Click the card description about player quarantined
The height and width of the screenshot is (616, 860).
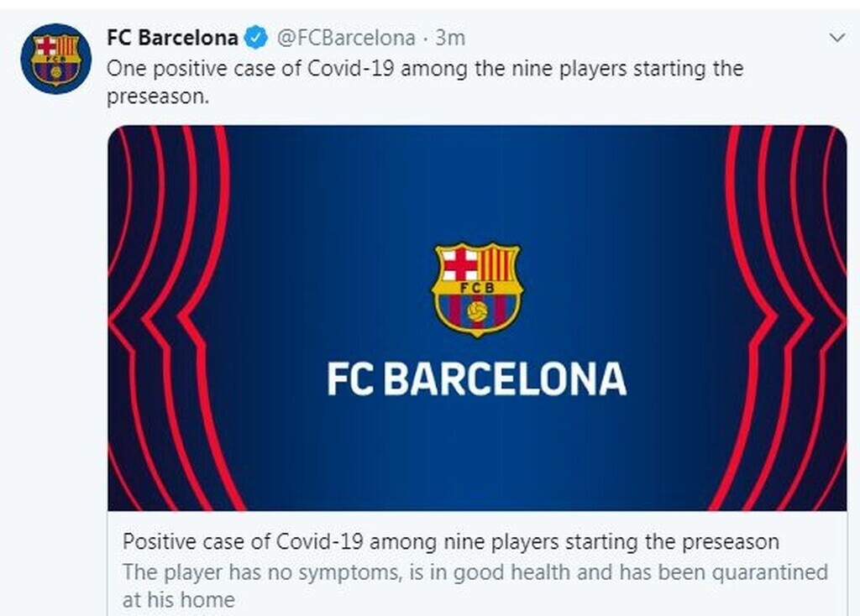pos(475,572)
